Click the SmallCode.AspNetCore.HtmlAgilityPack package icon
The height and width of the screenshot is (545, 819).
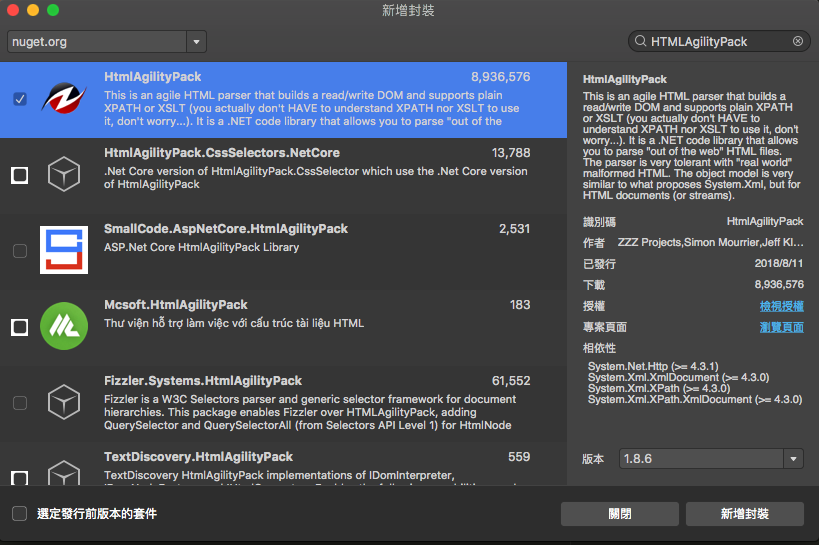64,250
